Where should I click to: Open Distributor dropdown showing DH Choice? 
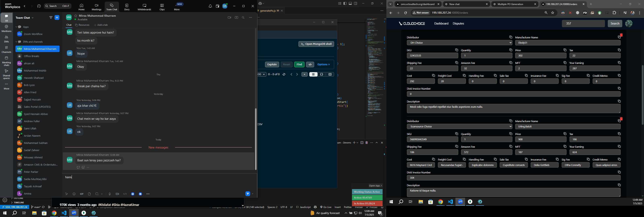point(460,43)
